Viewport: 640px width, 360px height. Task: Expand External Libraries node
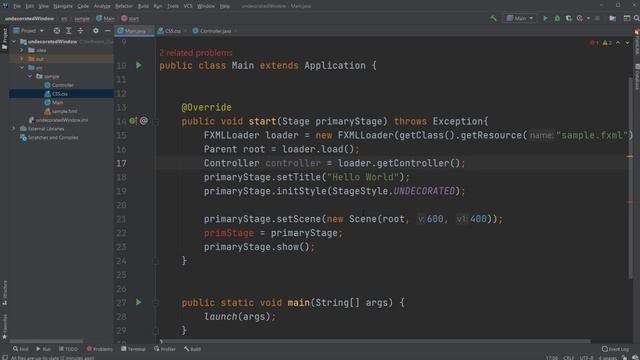point(14,129)
